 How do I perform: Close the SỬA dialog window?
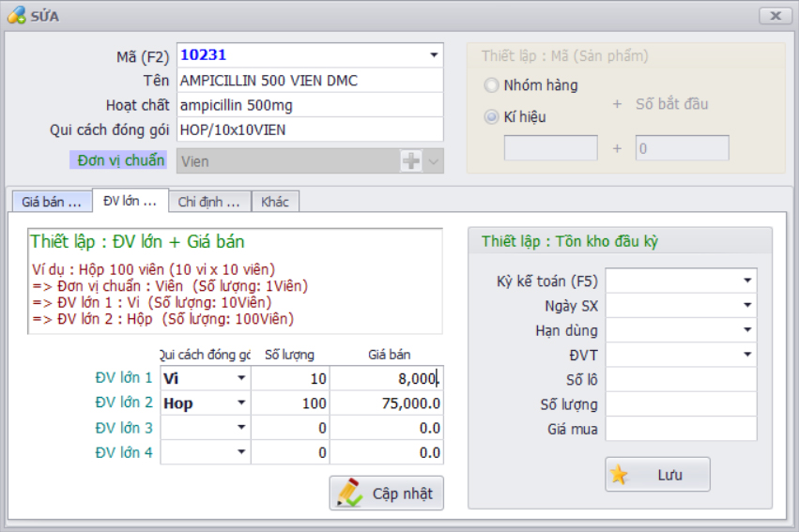pyautogui.click(x=775, y=16)
